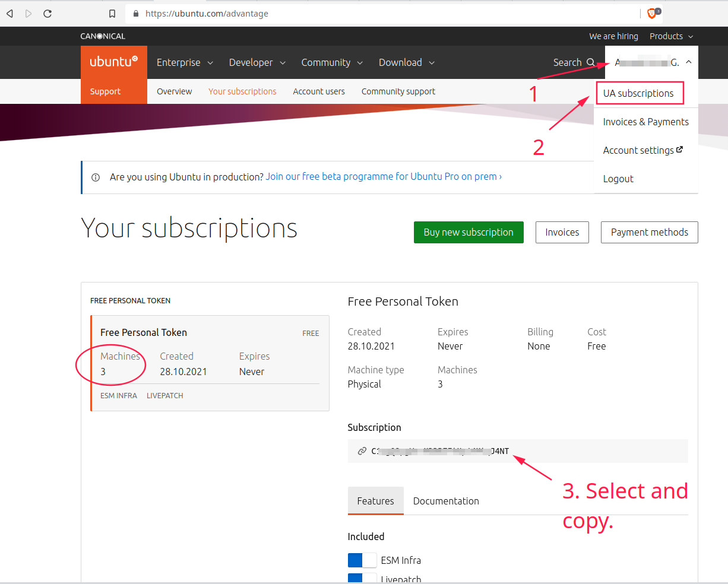Click the Cost value Free
The width and height of the screenshot is (728, 584).
(x=597, y=346)
